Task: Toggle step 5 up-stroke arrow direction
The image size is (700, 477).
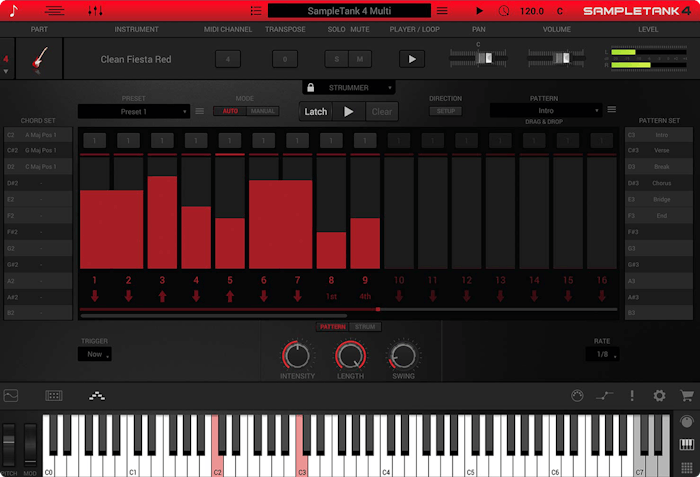Action: pos(230,296)
